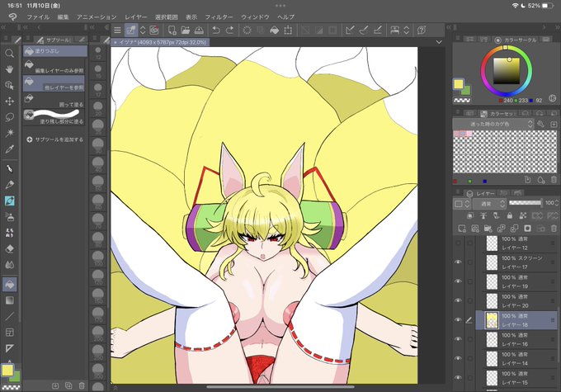
Task: Select the Lasso selection tool
Action: pos(10,117)
